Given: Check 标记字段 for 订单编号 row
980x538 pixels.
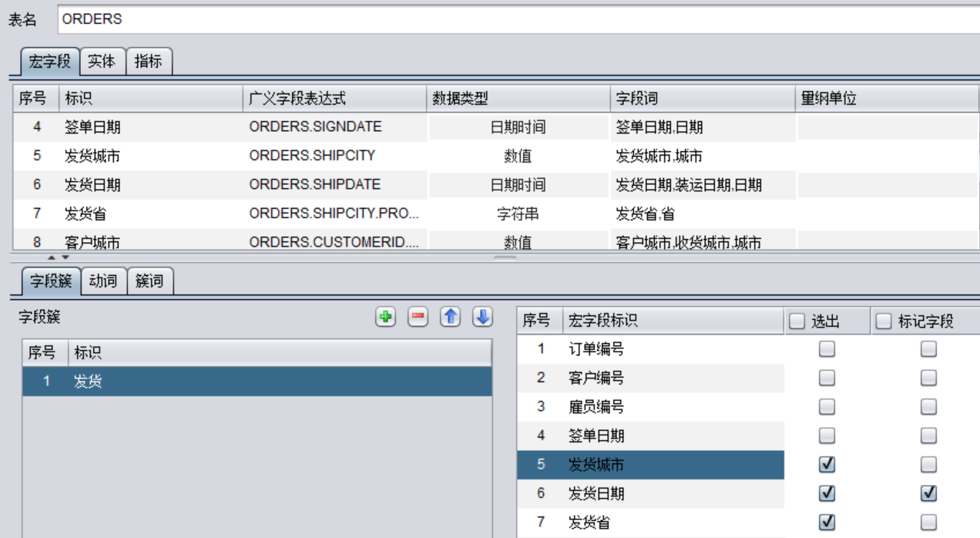Looking at the screenshot, I should click(x=928, y=349).
